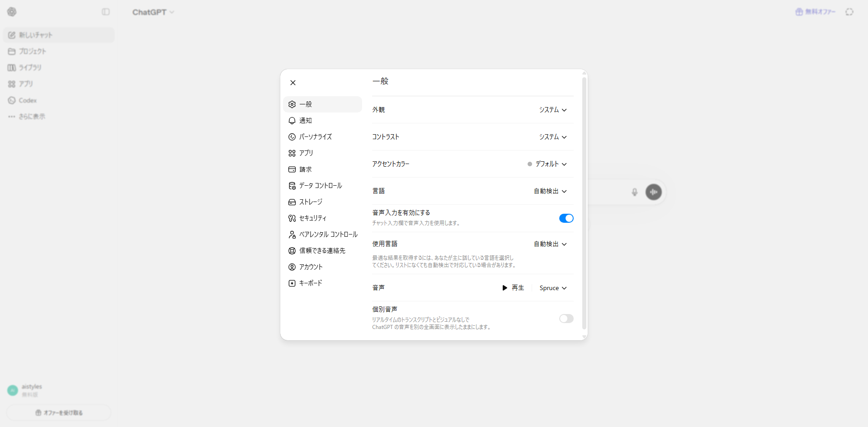The width and height of the screenshot is (868, 427).
Task: Start voice mode with waveform button
Action: click(x=654, y=192)
